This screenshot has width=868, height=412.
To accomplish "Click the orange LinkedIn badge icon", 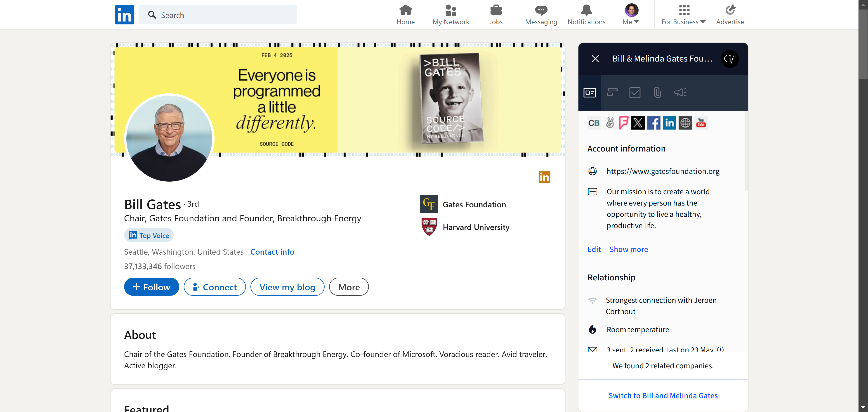I will coord(544,177).
